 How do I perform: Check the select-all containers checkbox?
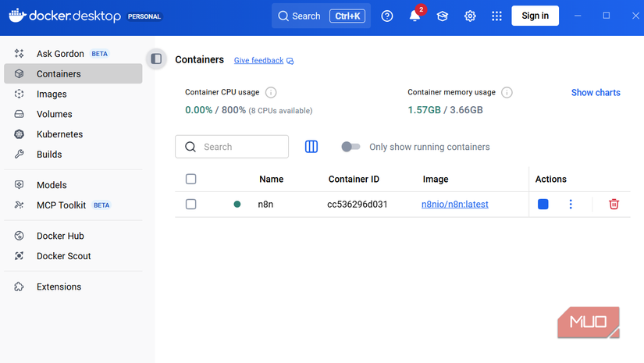click(190, 179)
